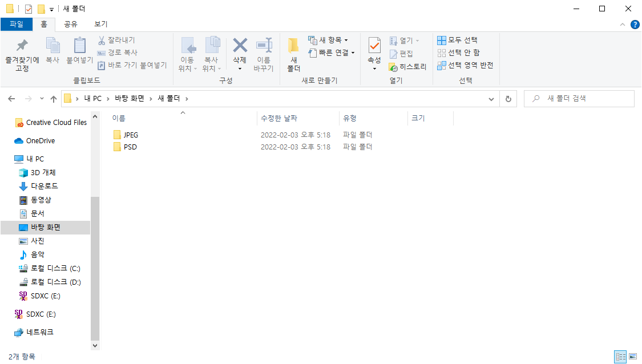Go up one folder level arrow

pyautogui.click(x=54, y=99)
